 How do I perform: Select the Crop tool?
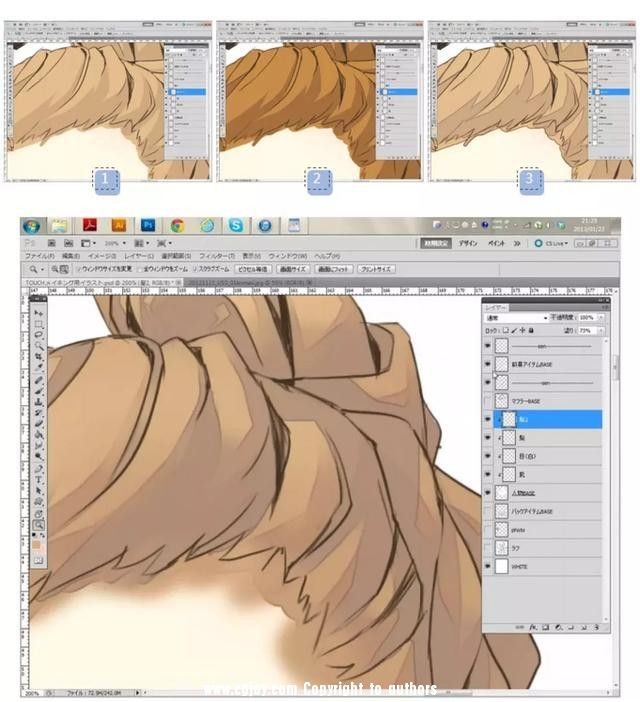point(39,357)
